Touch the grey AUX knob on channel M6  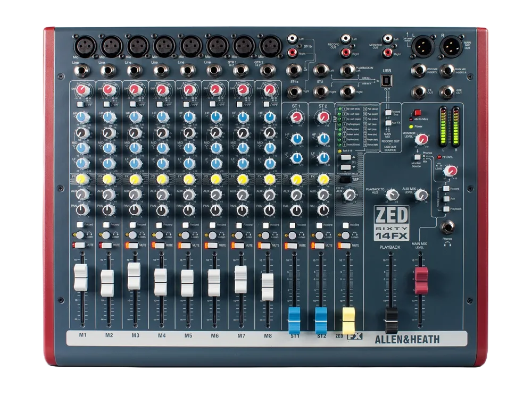(216, 195)
